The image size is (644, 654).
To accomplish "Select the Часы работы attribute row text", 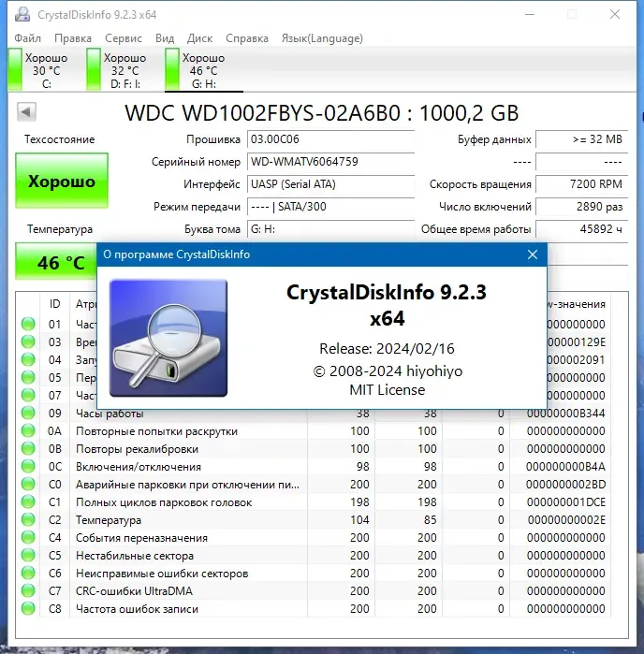I will (110, 414).
